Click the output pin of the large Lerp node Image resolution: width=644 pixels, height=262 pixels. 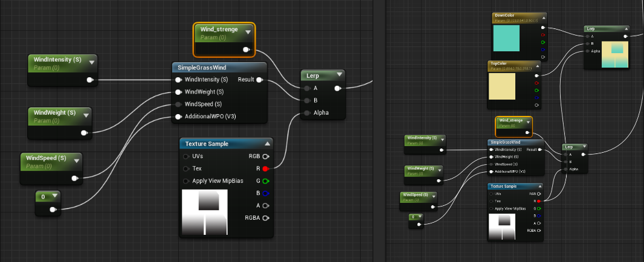click(x=338, y=88)
